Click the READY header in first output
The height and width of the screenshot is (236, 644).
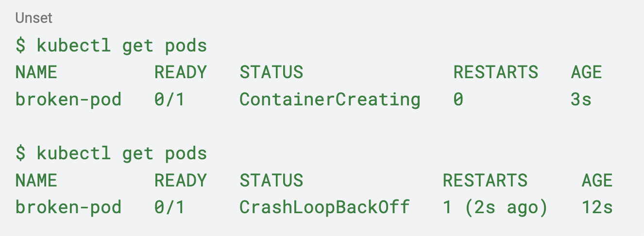(x=180, y=72)
